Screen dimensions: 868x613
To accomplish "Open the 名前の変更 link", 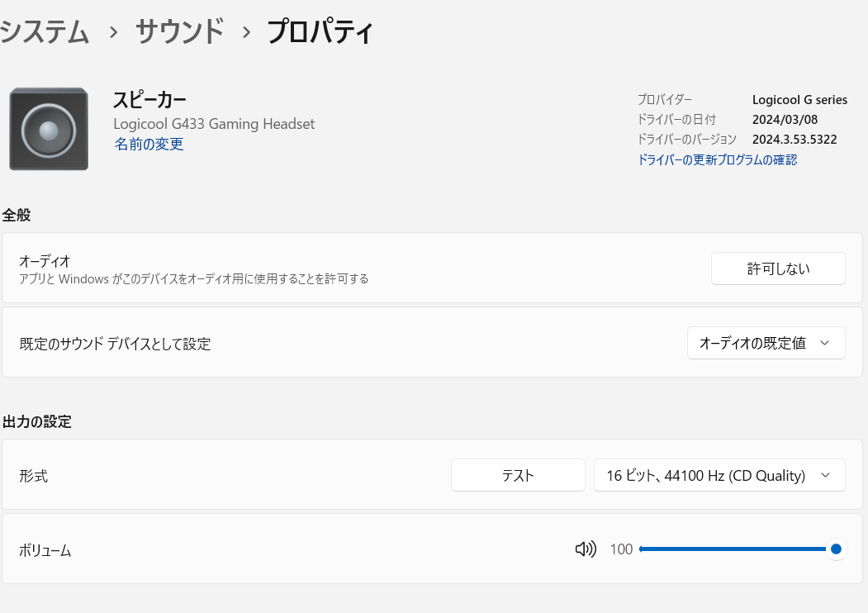I will pos(149,145).
